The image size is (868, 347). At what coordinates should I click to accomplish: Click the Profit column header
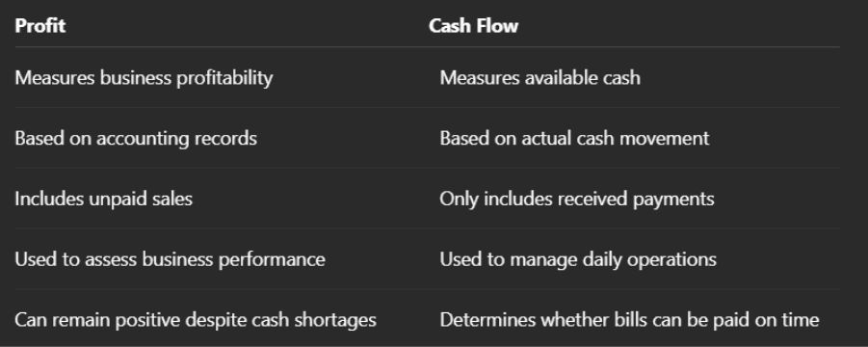39,25
